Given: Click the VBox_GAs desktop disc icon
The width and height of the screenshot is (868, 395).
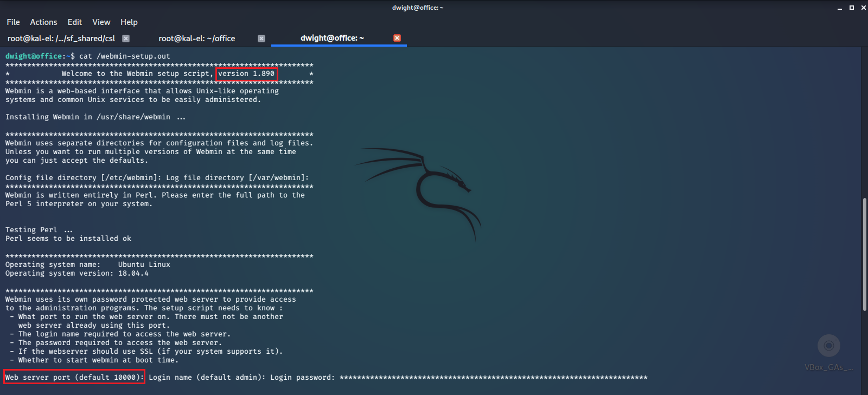Looking at the screenshot, I should pos(829,346).
